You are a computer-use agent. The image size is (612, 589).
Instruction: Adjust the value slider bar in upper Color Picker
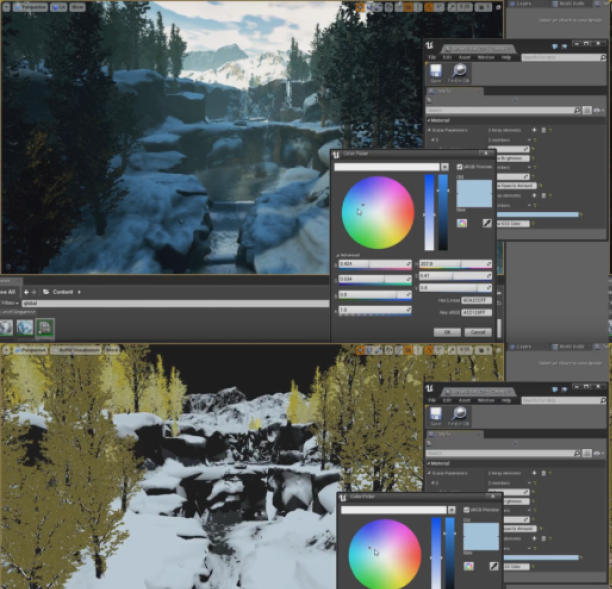pyautogui.click(x=443, y=212)
